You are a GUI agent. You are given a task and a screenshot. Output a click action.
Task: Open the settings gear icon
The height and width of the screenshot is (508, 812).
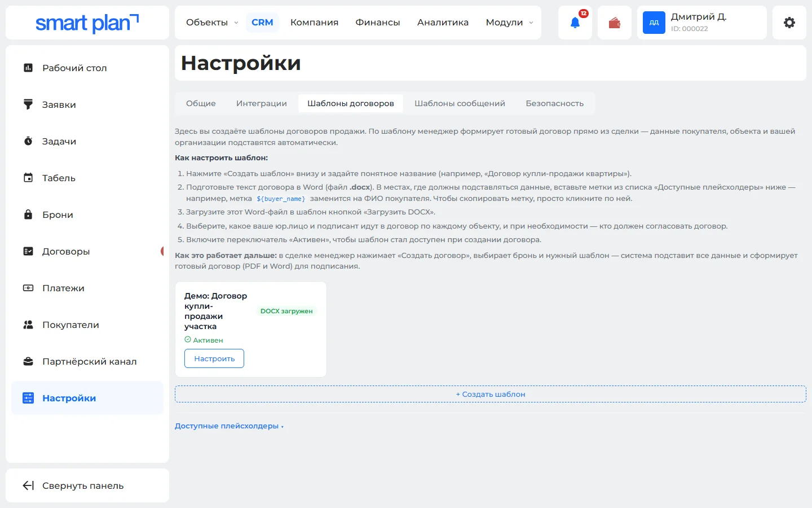[x=789, y=23]
